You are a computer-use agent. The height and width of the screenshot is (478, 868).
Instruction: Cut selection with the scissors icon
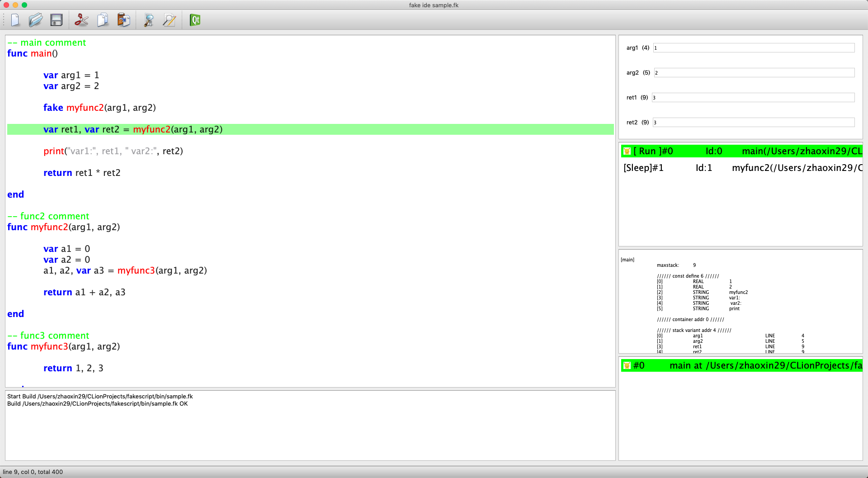click(81, 20)
